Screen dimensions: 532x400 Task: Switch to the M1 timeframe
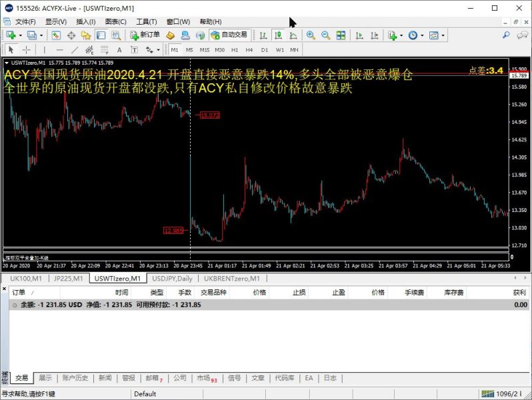point(175,50)
